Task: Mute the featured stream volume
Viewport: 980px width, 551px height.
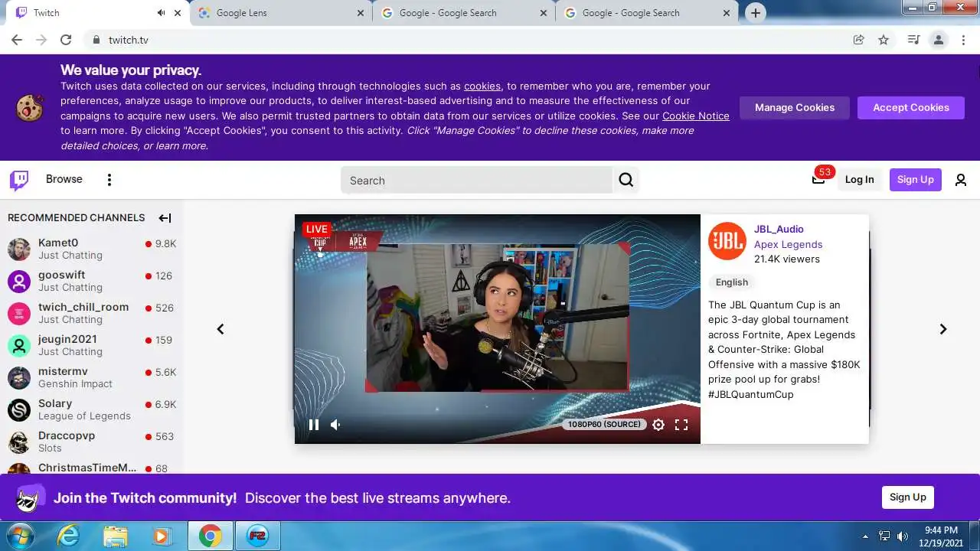Action: click(x=335, y=425)
